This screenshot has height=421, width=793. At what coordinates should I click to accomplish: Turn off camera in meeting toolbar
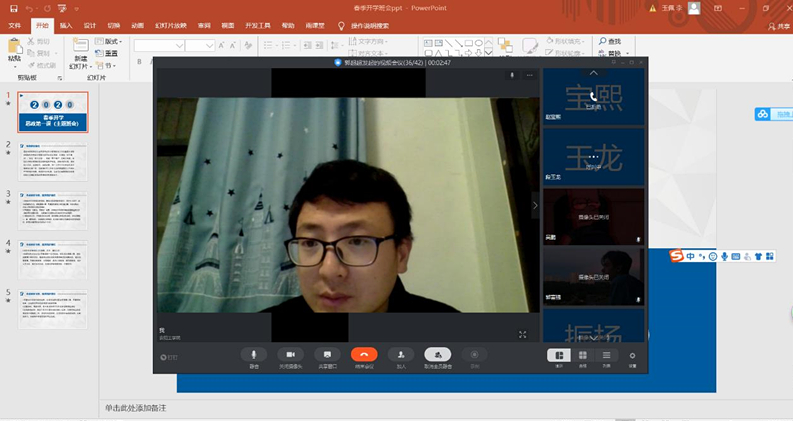point(290,355)
